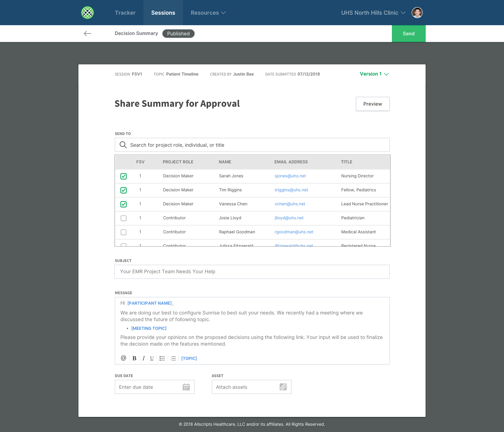Insert a bulleted list in message
The image size is (504, 432).
point(162,358)
